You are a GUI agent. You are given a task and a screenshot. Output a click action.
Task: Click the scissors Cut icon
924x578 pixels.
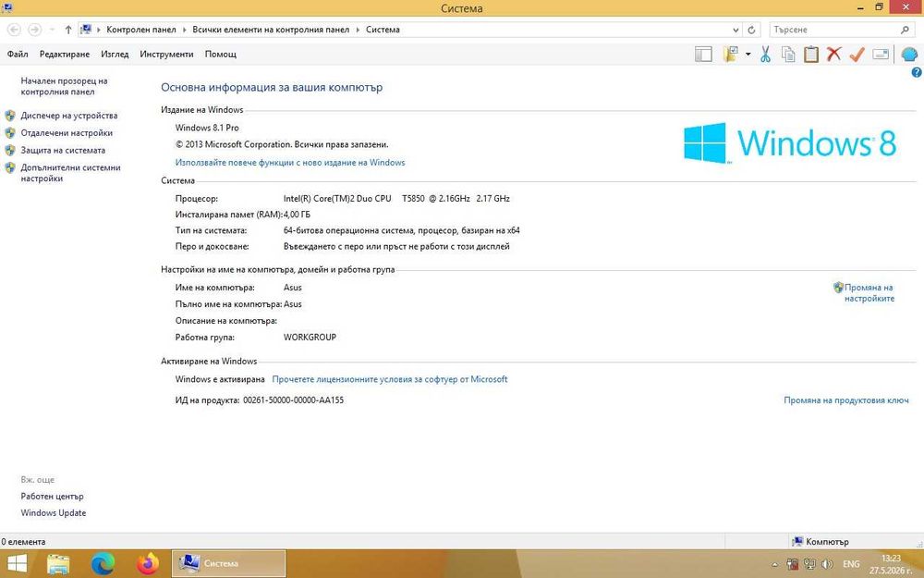pos(765,55)
